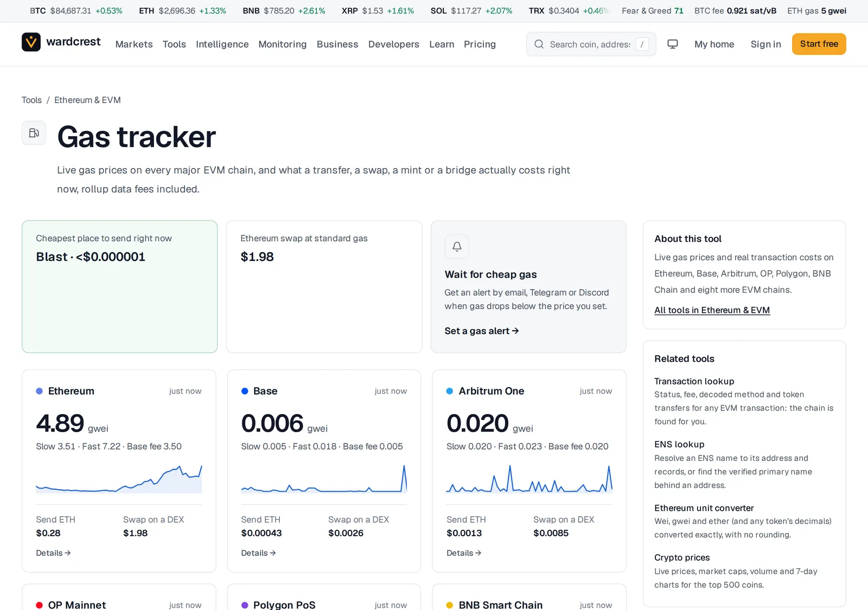
Task: Open Ethereum unit converter tool
Action: [704, 508]
